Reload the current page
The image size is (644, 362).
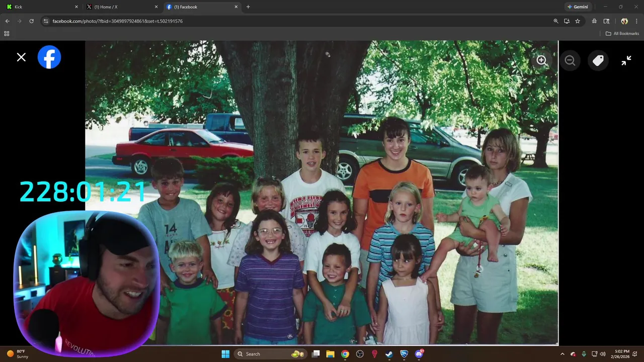tap(31, 21)
